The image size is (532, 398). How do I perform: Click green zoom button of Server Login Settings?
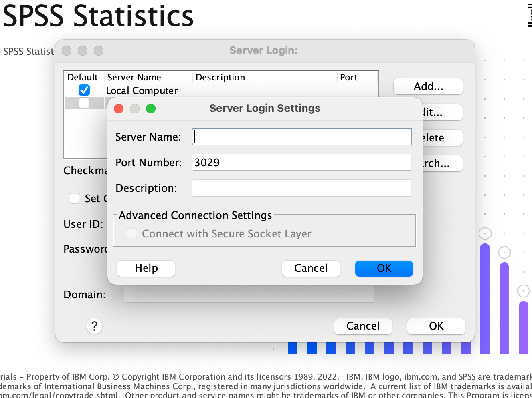click(x=151, y=109)
